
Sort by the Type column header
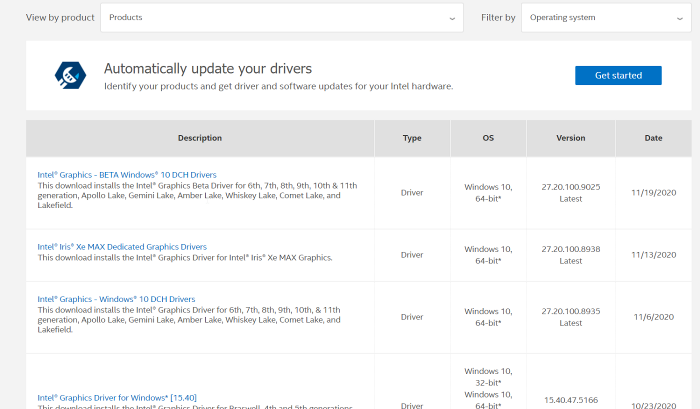[412, 138]
